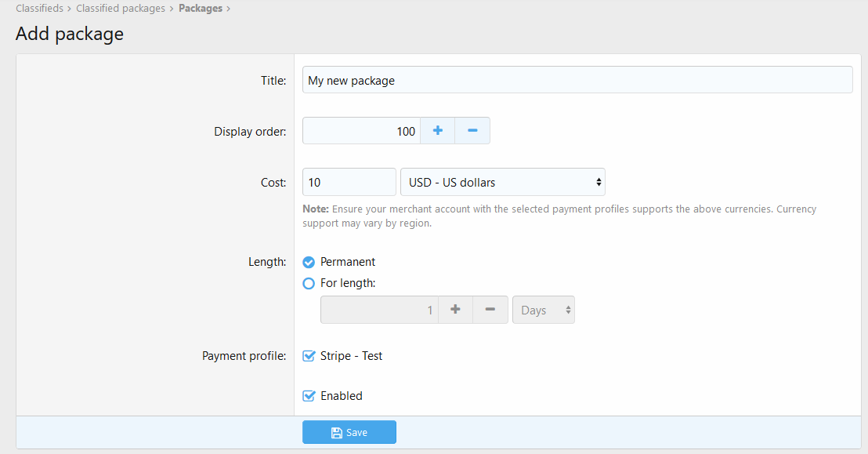Image resolution: width=868 pixels, height=454 pixels.
Task: Navigate to Packages breadcrumb item
Action: point(200,9)
